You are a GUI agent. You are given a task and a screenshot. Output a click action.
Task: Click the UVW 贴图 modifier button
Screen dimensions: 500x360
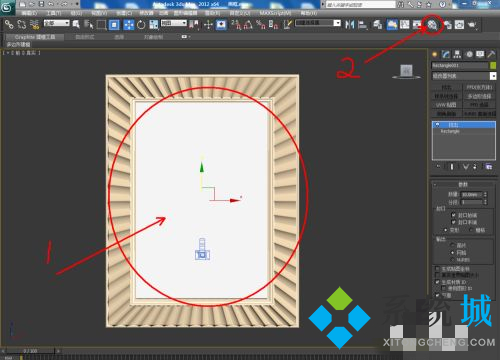pyautogui.click(x=446, y=105)
